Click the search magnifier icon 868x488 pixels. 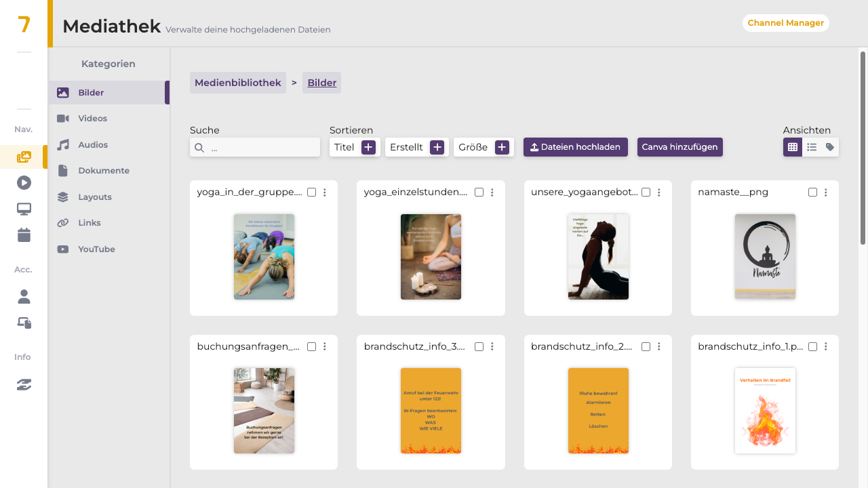(x=199, y=148)
